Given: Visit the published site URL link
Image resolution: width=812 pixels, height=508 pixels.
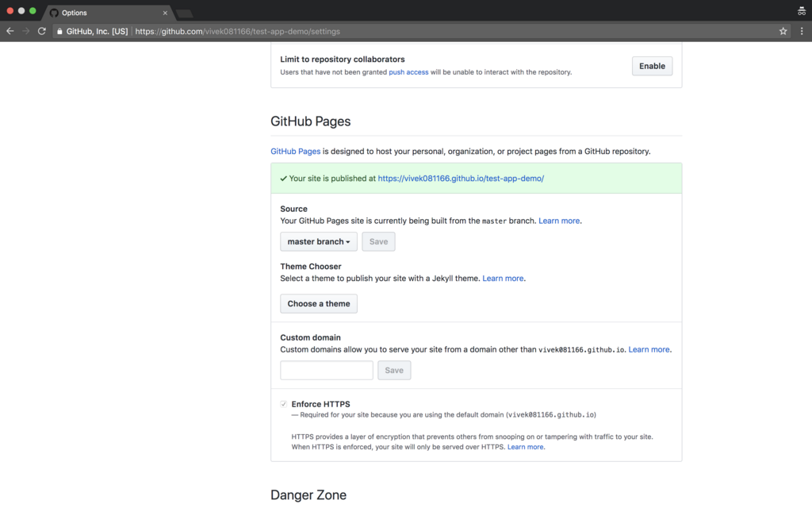Looking at the screenshot, I should pyautogui.click(x=461, y=179).
